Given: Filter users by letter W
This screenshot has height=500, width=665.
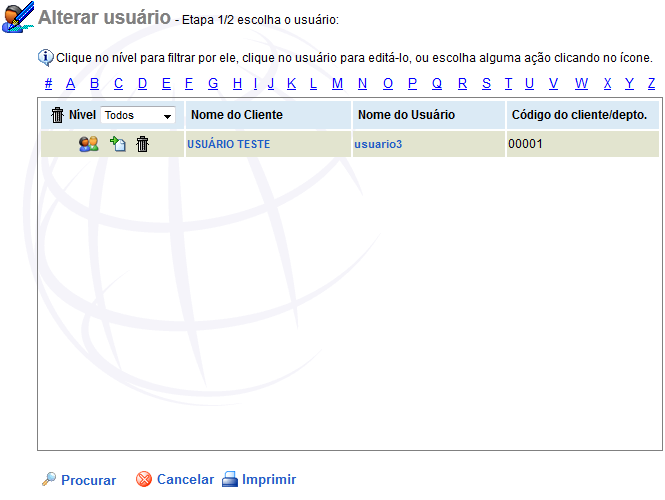Looking at the screenshot, I should click(581, 84).
